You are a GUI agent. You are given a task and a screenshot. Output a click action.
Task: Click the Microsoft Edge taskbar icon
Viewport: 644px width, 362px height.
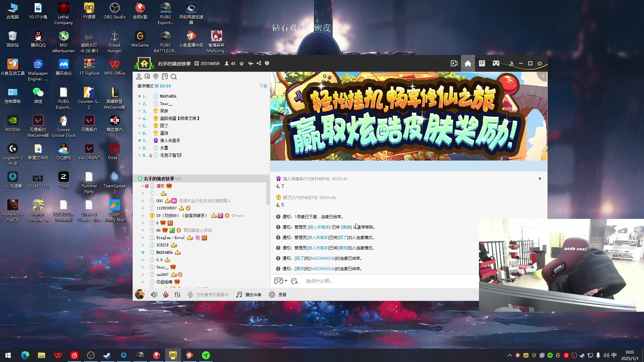pyautogui.click(x=25, y=355)
